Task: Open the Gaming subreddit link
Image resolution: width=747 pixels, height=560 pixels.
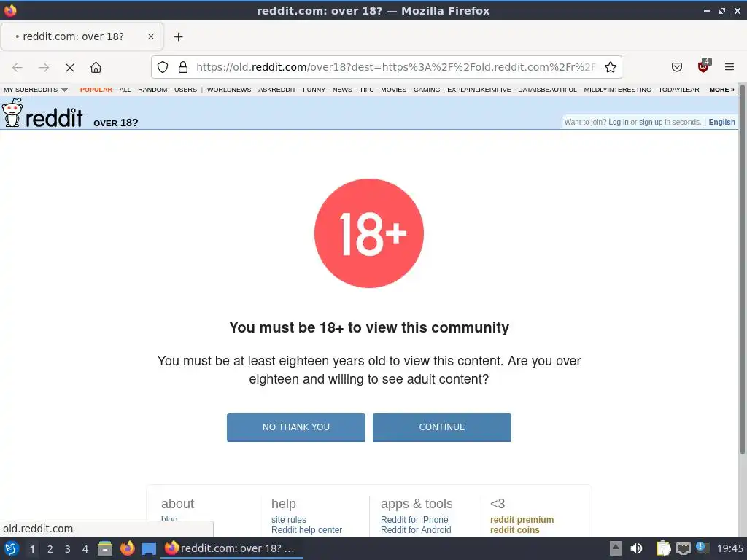Action: 426,90
